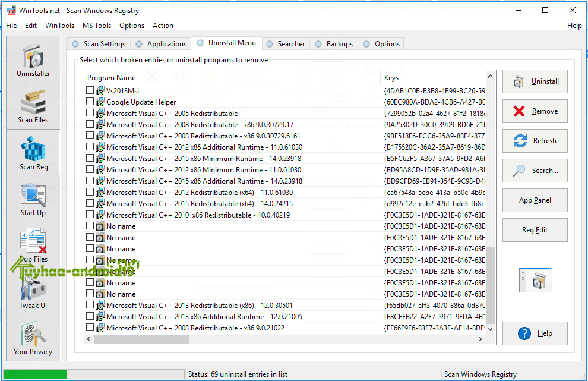The height and width of the screenshot is (381, 588).
Task: Select the Scan Reg tool
Action: click(x=33, y=153)
